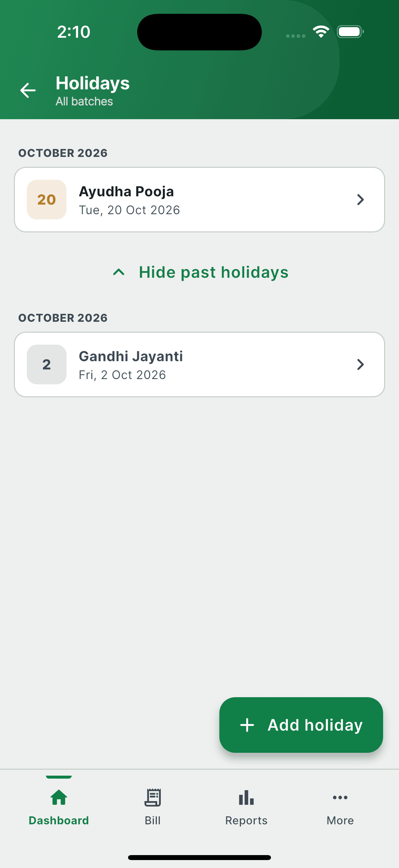
Task: Open the Bill receipt icon
Action: click(x=153, y=797)
